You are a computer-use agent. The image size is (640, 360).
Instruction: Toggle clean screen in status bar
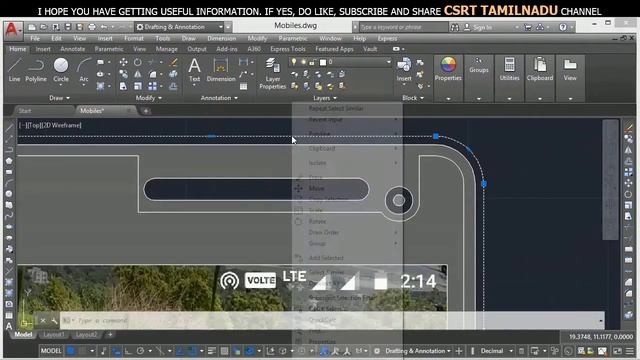pos(618,351)
